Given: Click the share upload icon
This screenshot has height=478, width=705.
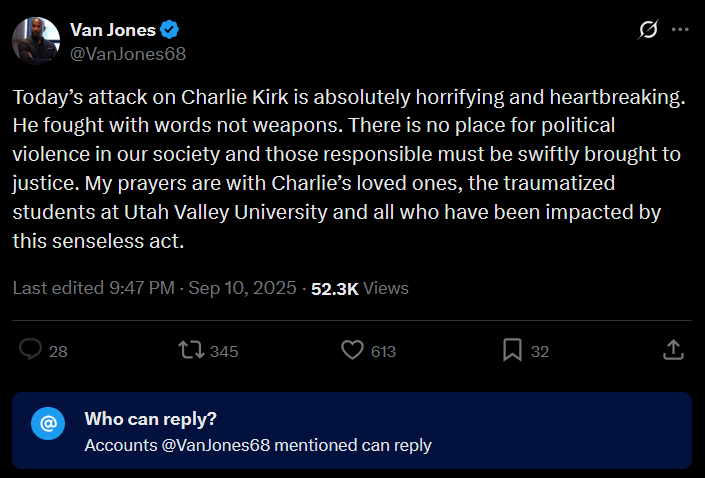Looking at the screenshot, I should tap(674, 350).
